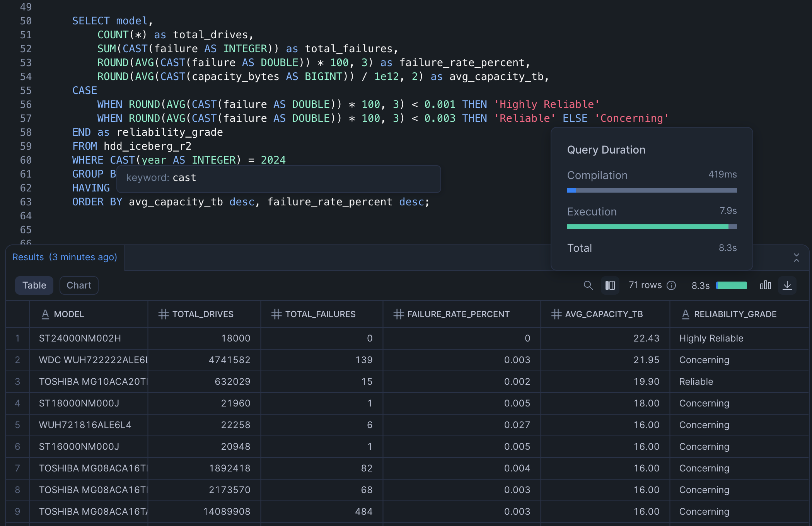Click the 'keyword: cast' autocomplete suggestion
Viewport: 812px width, 526px height.
[162, 178]
